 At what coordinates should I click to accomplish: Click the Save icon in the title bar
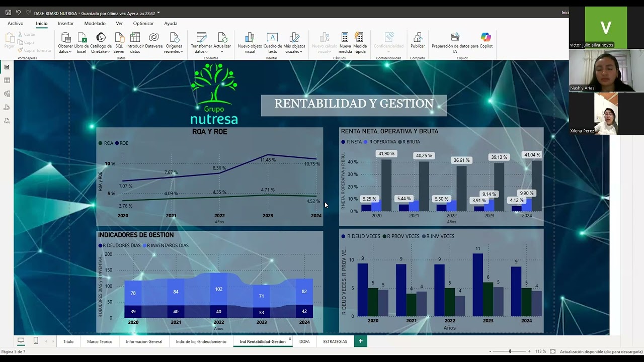click(x=8, y=13)
